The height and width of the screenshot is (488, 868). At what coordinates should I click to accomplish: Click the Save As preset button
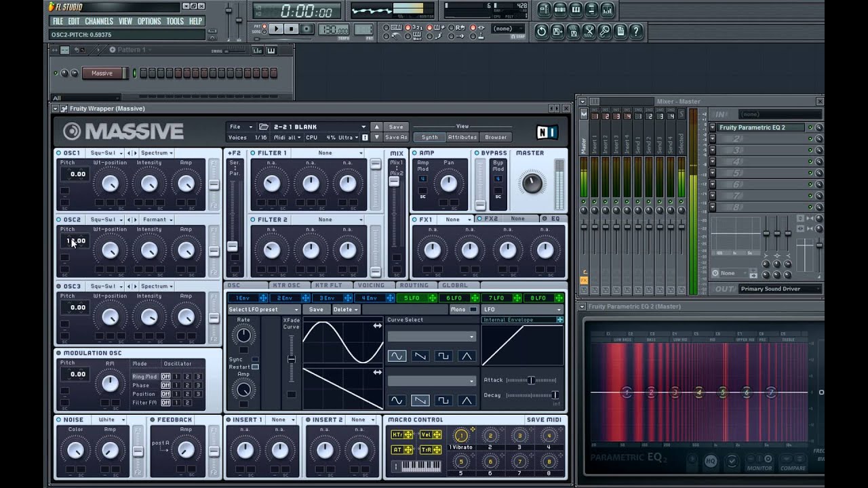396,138
